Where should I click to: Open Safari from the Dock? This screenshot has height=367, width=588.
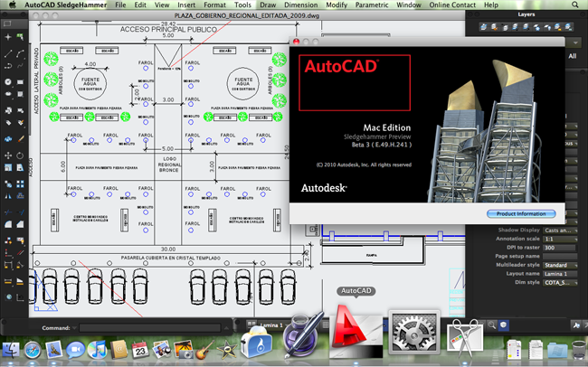33,350
